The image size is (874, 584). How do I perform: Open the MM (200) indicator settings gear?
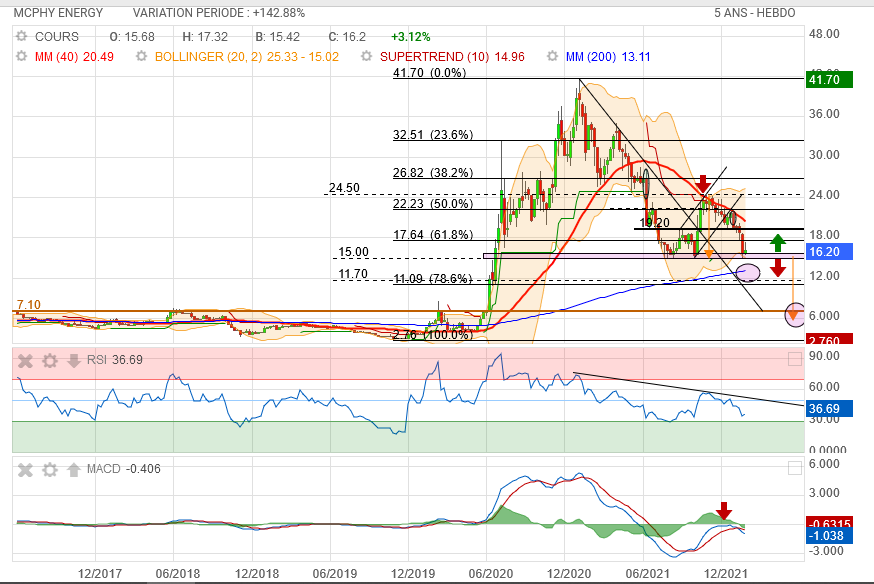pos(552,56)
